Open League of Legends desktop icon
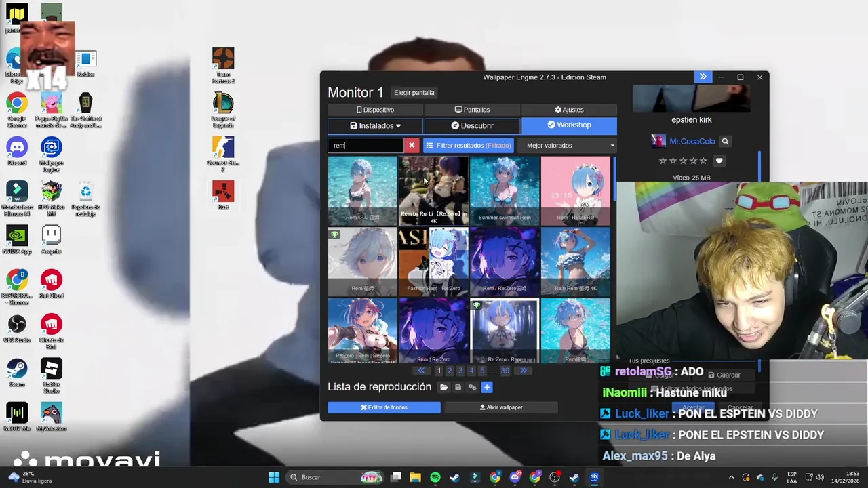The image size is (868, 488). tap(222, 110)
